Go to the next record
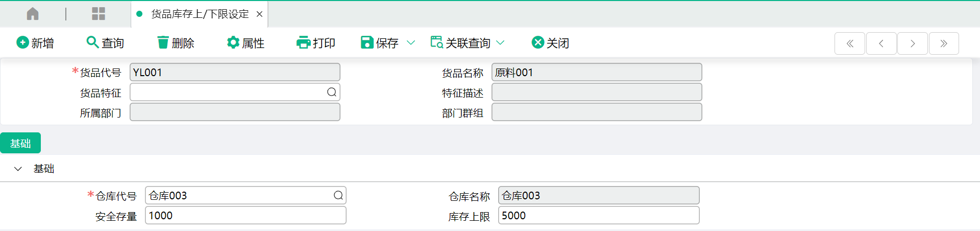The height and width of the screenshot is (231, 980). 913,43
